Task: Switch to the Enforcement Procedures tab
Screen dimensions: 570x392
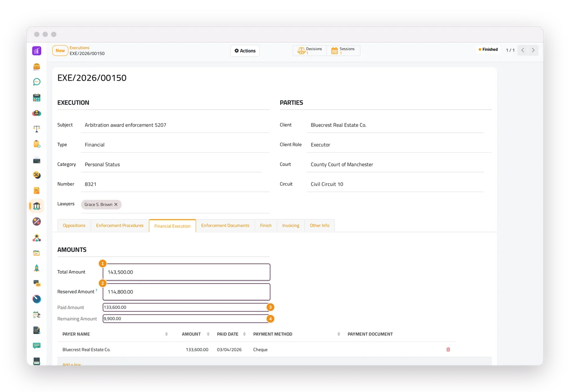Action: [x=120, y=226]
